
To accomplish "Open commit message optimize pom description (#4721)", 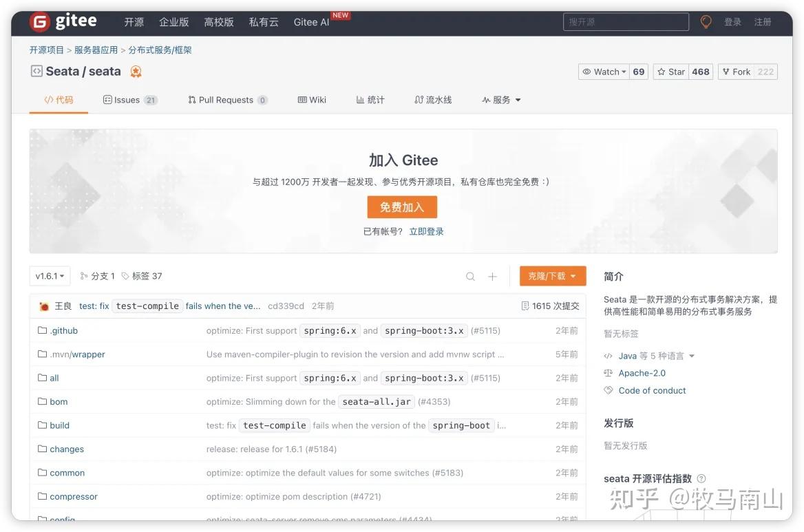I will tap(293, 497).
